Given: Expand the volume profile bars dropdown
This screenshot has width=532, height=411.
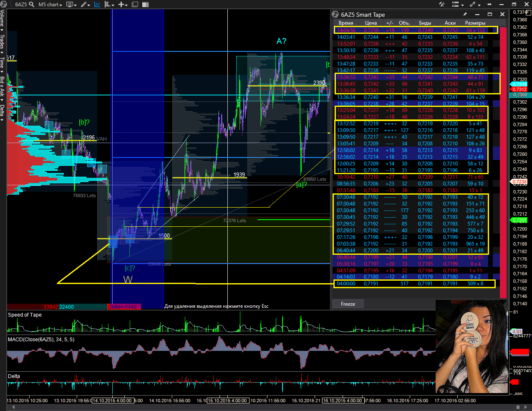Looking at the screenshot, I should pyautogui.click(x=109, y=5).
